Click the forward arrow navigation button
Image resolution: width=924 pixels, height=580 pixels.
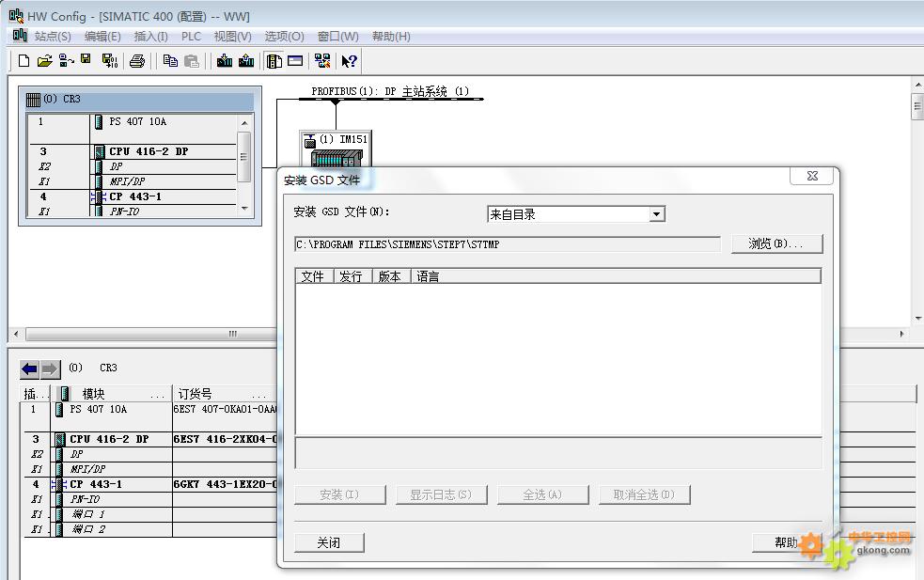(50, 369)
